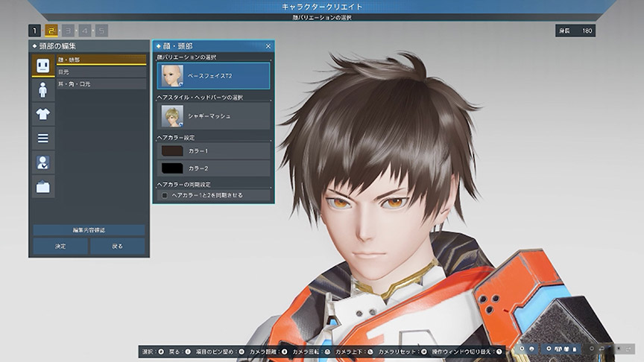The image size is (644, 362).
Task: Open the character profile category icon
Action: (x=42, y=162)
